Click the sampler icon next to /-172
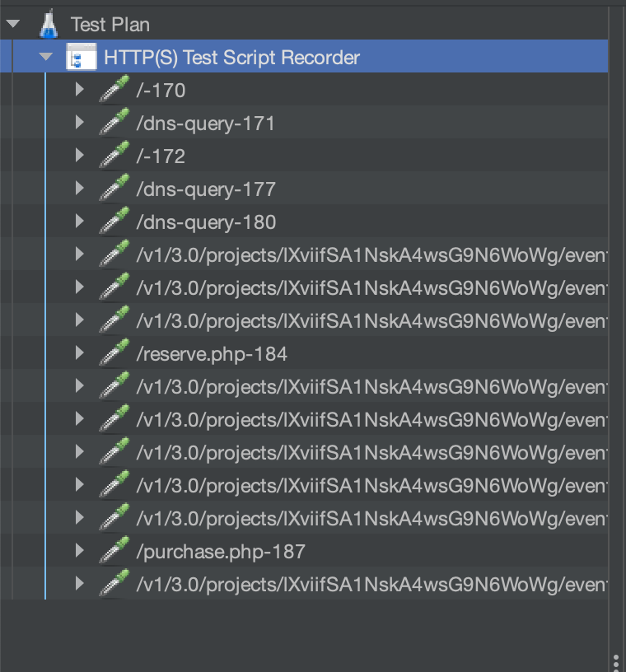 coord(114,156)
